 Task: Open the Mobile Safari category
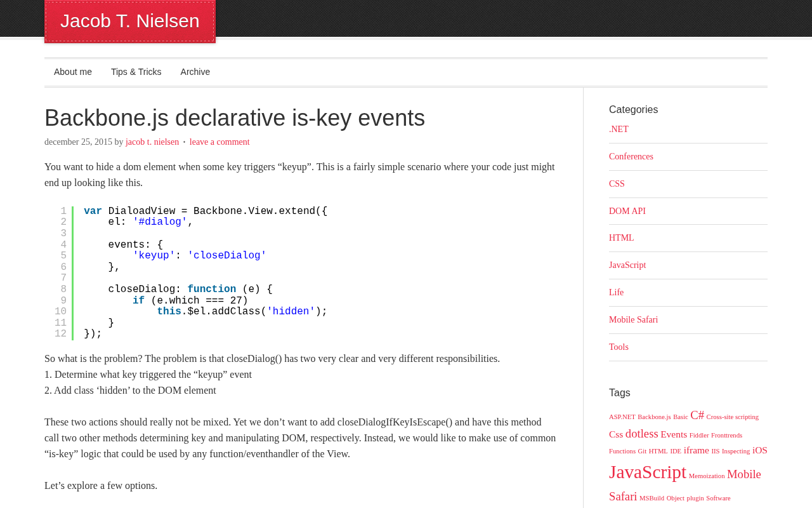633,320
